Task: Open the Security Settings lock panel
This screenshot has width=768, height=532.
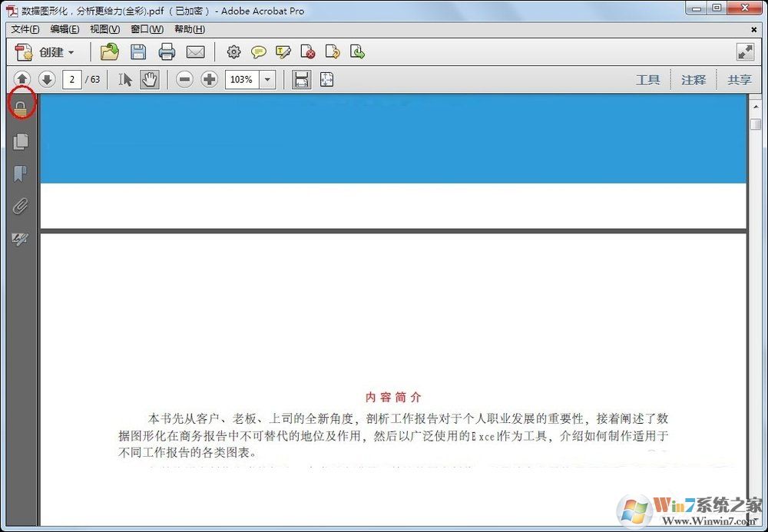Action: pyautogui.click(x=20, y=107)
